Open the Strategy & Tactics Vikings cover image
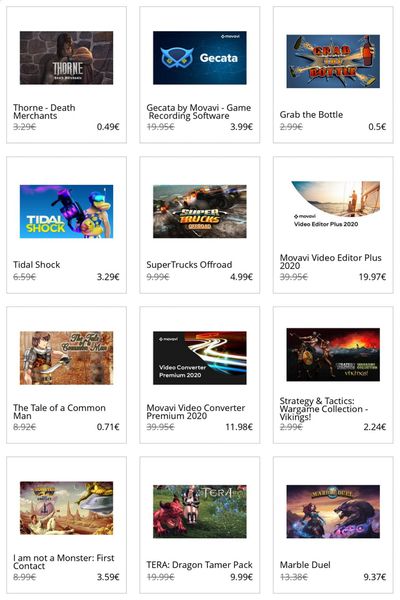This screenshot has width=400, height=600. coord(333,354)
